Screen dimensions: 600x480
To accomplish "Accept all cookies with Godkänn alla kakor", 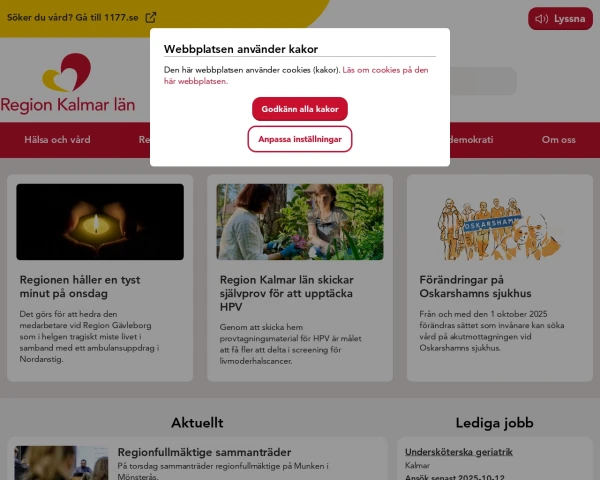I will click(x=300, y=109).
